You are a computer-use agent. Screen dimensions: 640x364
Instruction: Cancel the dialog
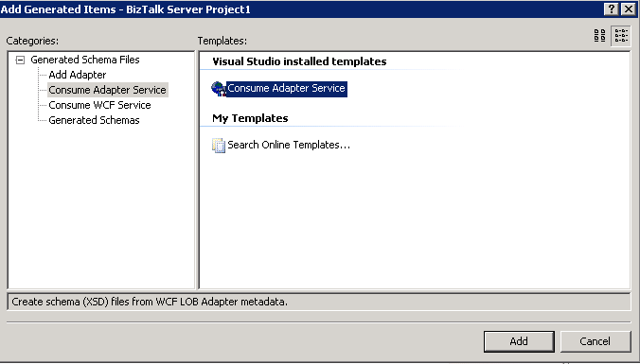[x=596, y=341]
